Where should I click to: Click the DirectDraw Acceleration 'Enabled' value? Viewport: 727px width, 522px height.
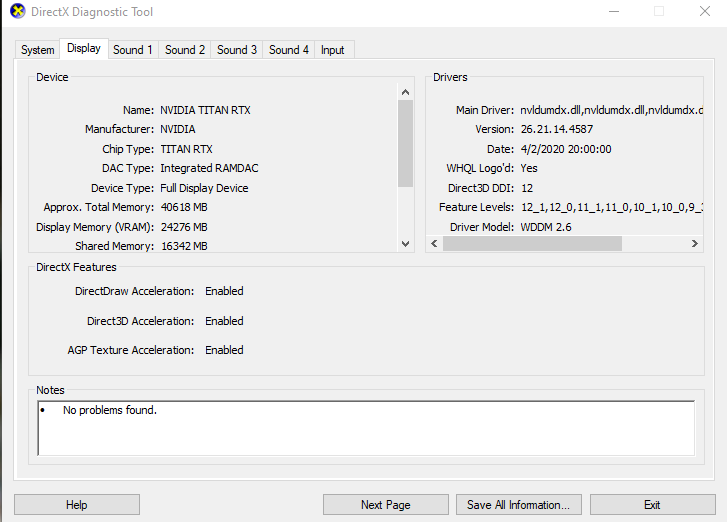coord(224,291)
